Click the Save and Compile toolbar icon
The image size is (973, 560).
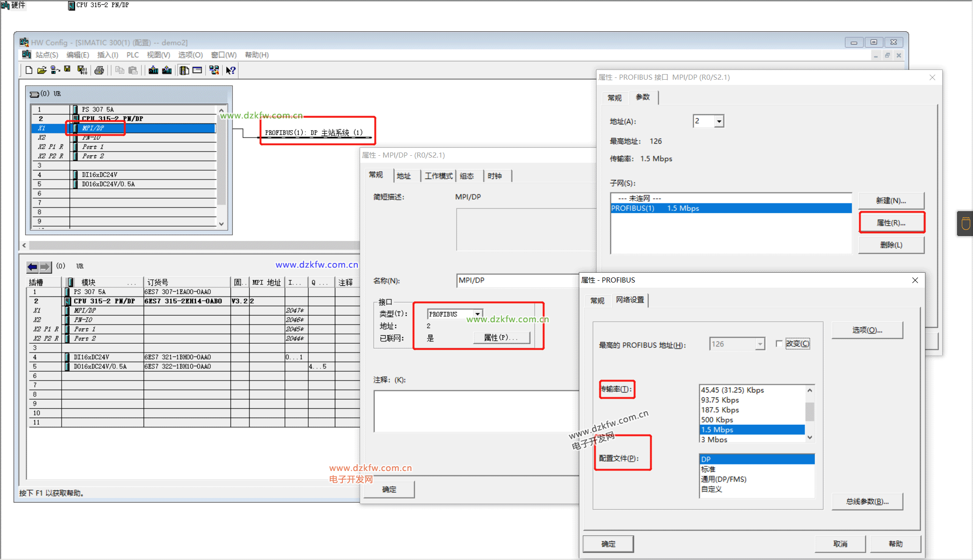coord(82,70)
